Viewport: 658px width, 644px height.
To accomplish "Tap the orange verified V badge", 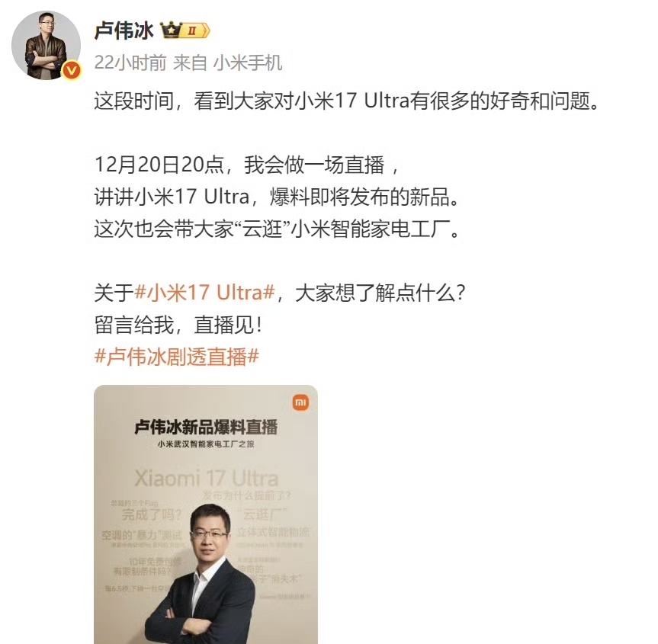I will tap(72, 70).
